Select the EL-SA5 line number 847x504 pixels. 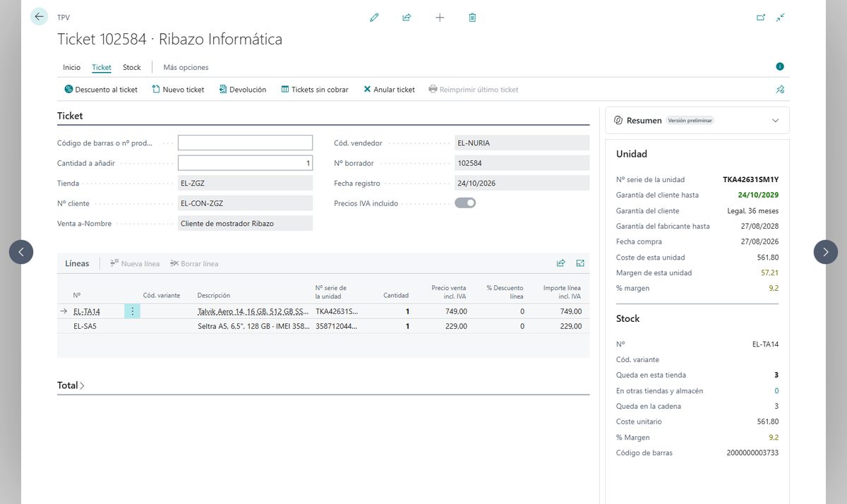(85, 326)
